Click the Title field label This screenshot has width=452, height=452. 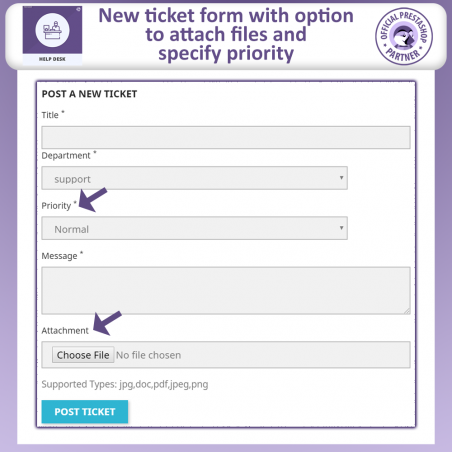click(50, 115)
